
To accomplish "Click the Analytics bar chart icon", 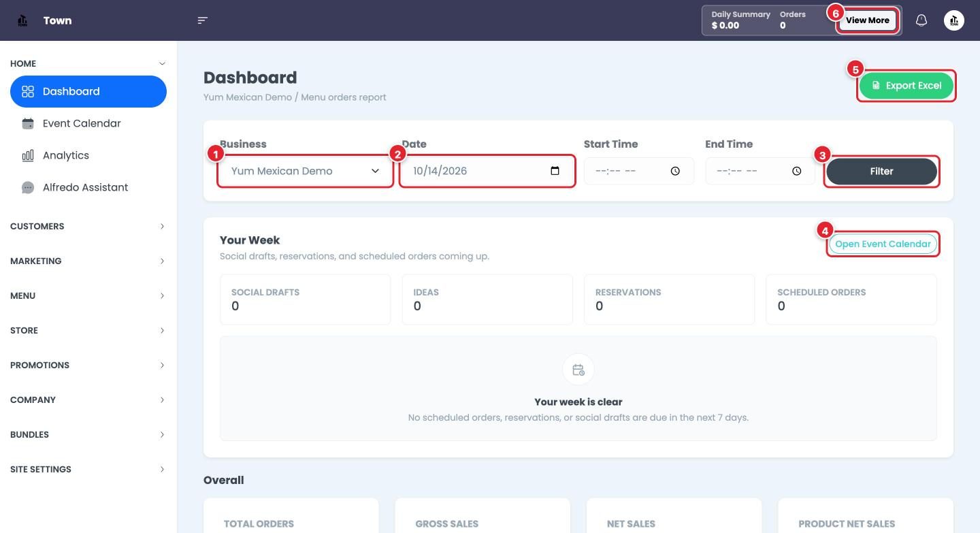I will [x=28, y=155].
